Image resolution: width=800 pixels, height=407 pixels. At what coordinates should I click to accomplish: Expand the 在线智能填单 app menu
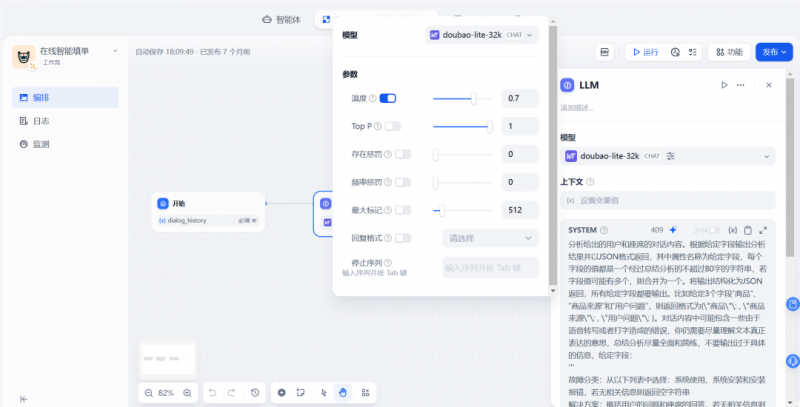click(x=115, y=51)
